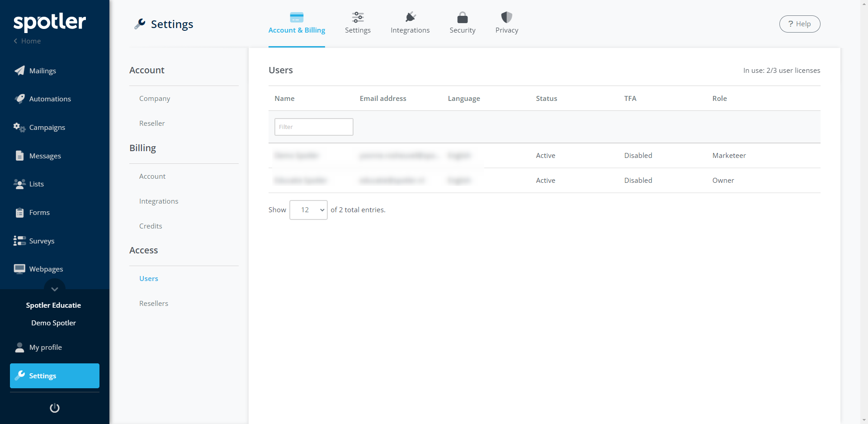Sort by Language column header
Screen dimensions: 868x424
(x=464, y=99)
